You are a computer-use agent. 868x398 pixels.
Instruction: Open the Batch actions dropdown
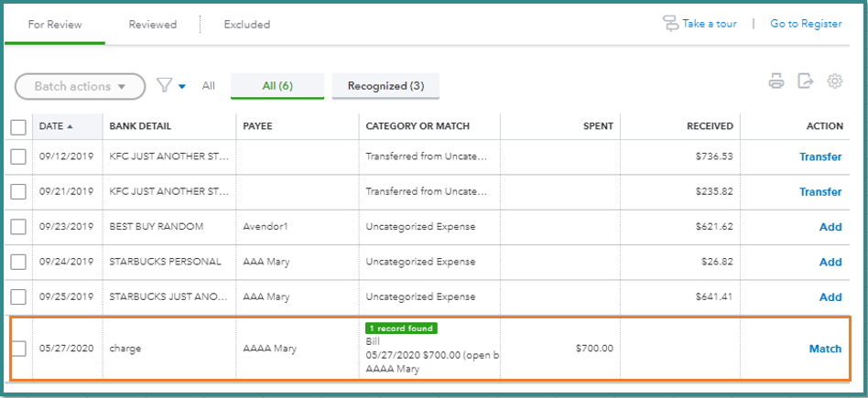click(x=80, y=87)
